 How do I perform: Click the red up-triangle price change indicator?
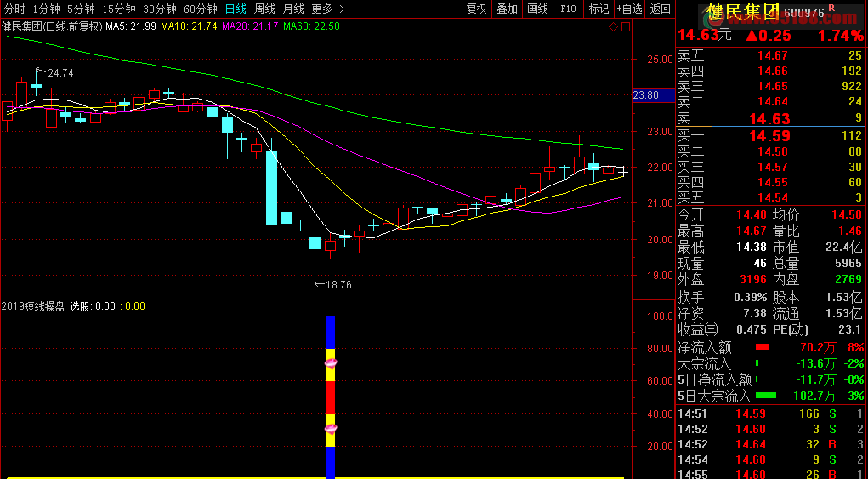pyautogui.click(x=752, y=36)
